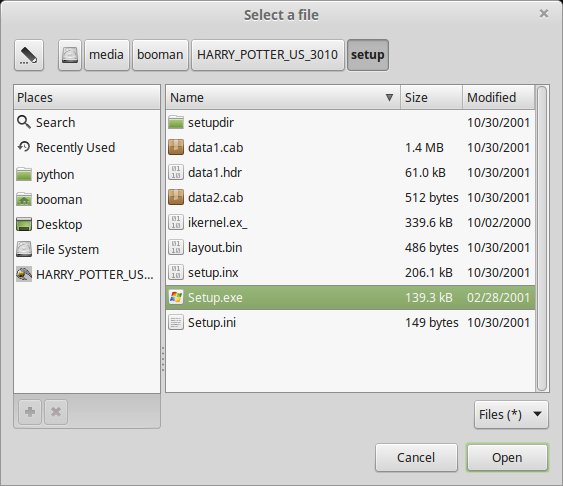This screenshot has height=486, width=563.
Task: Click the pencil type-a-filename icon
Action: tap(29, 55)
